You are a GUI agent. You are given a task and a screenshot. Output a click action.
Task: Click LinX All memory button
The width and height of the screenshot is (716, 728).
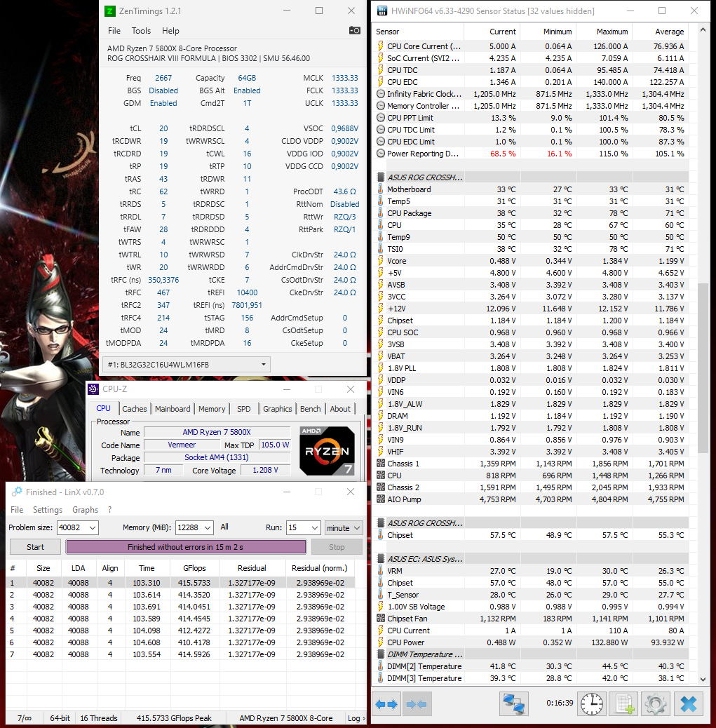coord(224,527)
